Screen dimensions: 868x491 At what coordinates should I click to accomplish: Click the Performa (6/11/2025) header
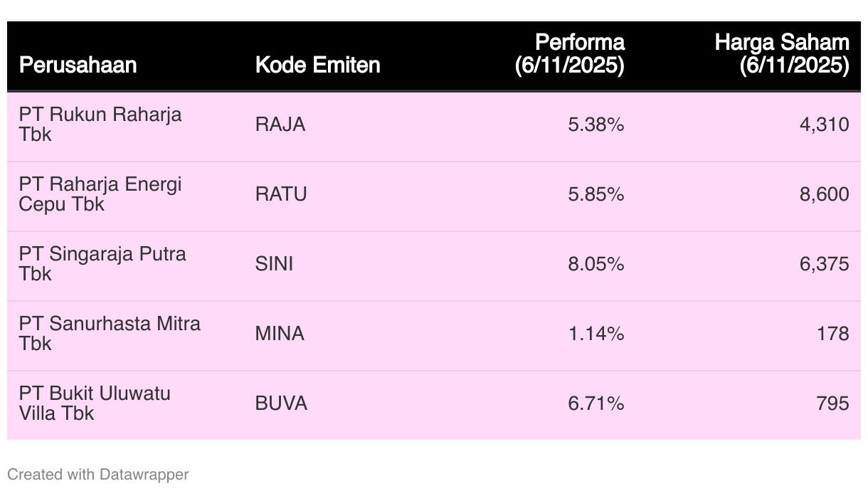[x=570, y=54]
